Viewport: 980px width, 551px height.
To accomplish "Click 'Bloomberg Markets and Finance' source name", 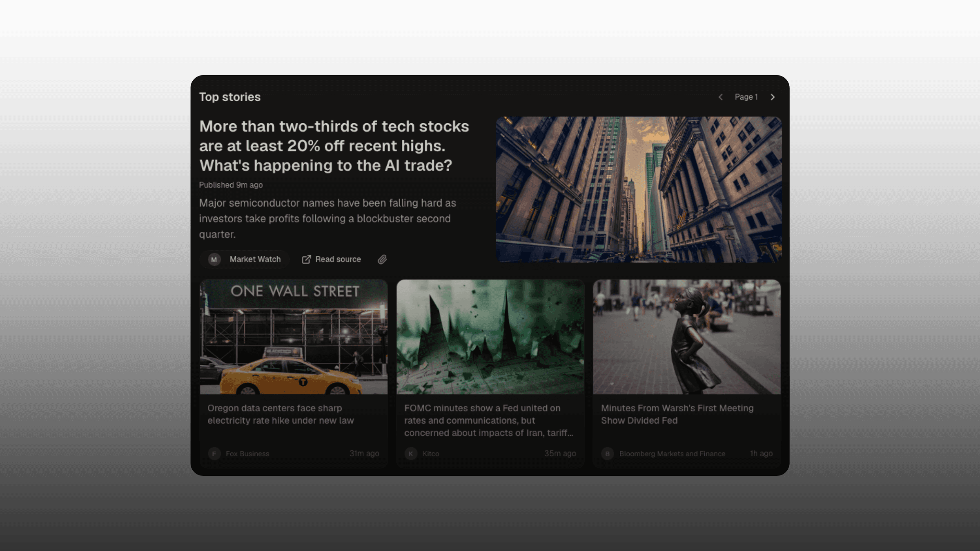I will [672, 454].
